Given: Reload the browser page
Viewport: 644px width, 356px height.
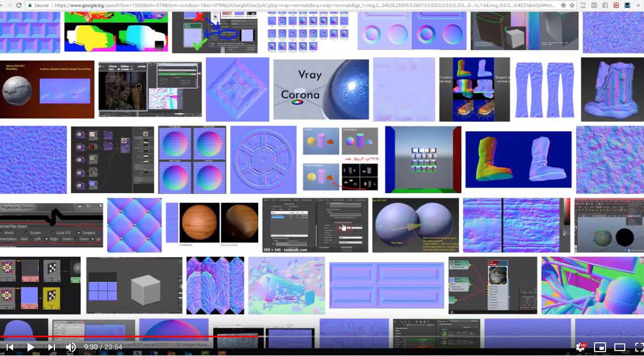Looking at the screenshot, I should [19, 5].
